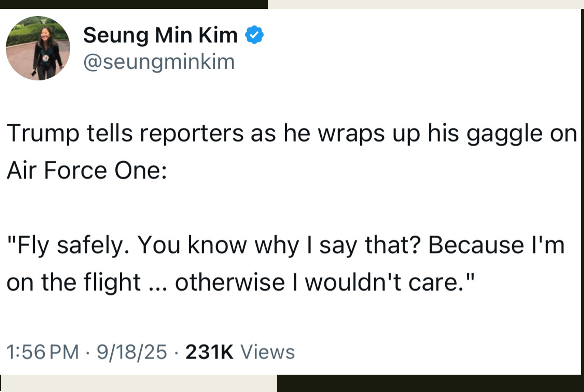Click the blue verified checkmark badge
Viewport: 584px width, 392px height.
254,35
